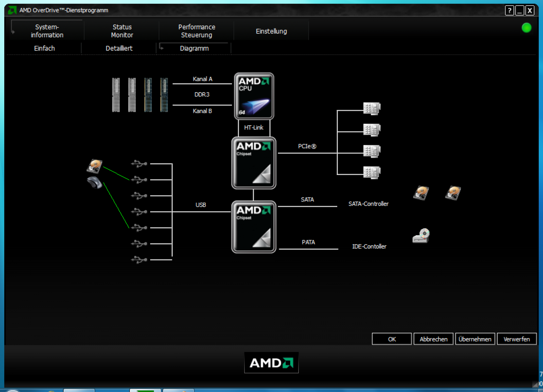Click the DDR3 label
The image size is (543, 392).
point(202,95)
